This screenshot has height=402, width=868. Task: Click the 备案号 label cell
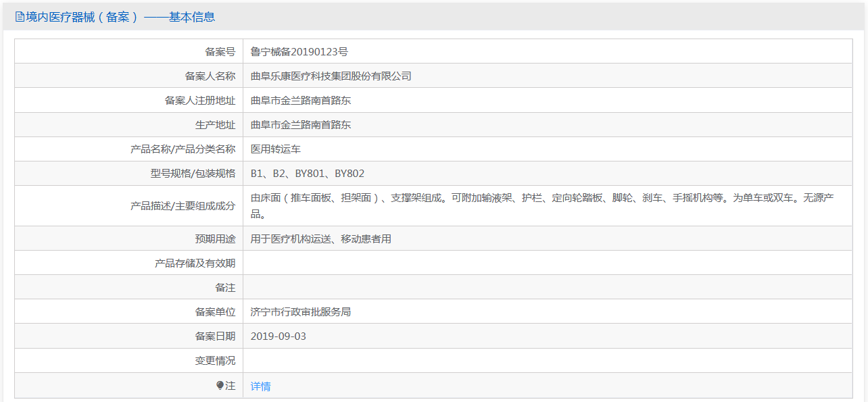129,51
